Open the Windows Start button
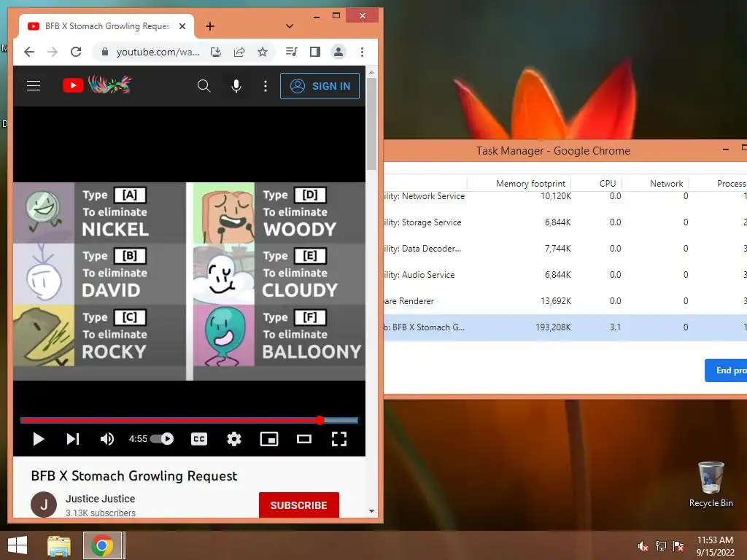The height and width of the screenshot is (560, 747). pyautogui.click(x=18, y=545)
